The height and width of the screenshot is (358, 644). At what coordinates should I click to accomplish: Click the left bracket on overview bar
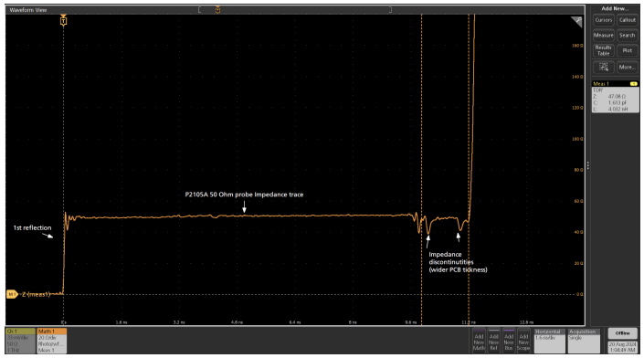point(200,9)
